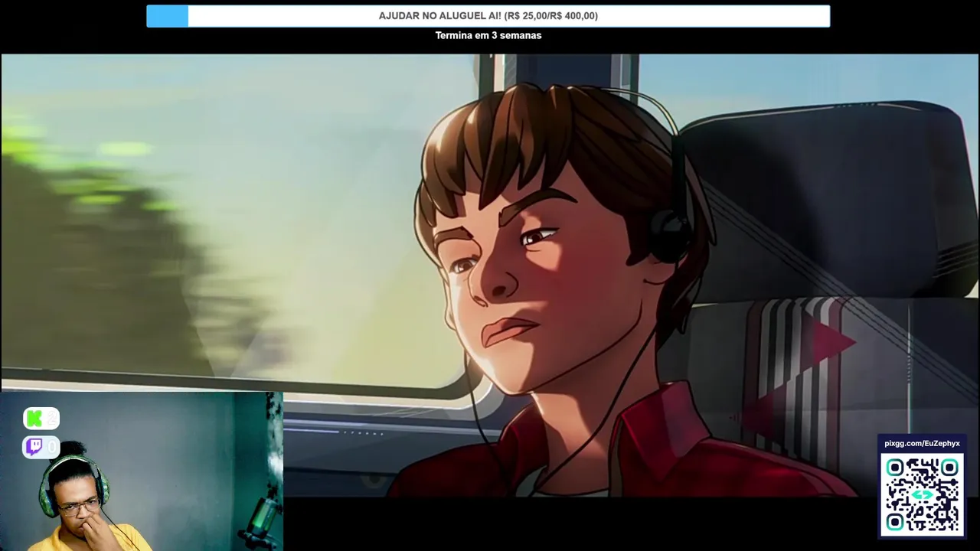Click the Twitch viewer count icon
980x551 pixels.
tap(41, 447)
